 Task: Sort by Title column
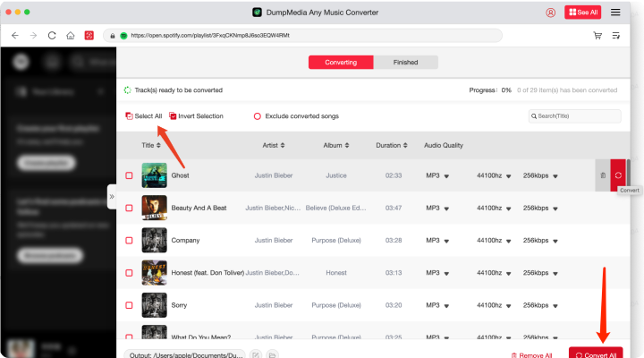pyautogui.click(x=151, y=145)
